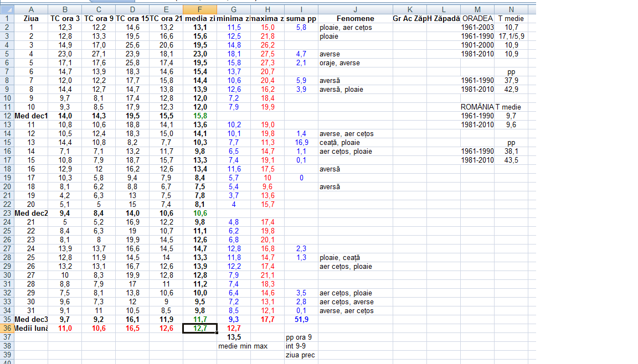Image resolution: width=638 pixels, height=364 pixels.
Task: Click the 'Gr Ac Zăp' header cell
Action: (x=410, y=19)
